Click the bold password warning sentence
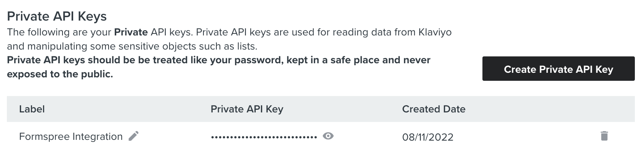This screenshot has width=644, height=157. (x=219, y=60)
